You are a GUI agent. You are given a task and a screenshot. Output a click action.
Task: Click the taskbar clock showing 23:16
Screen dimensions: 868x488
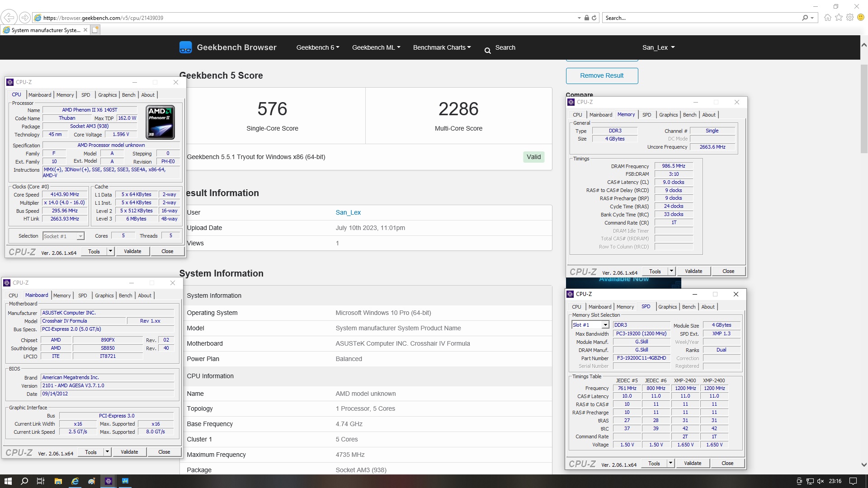(x=835, y=481)
